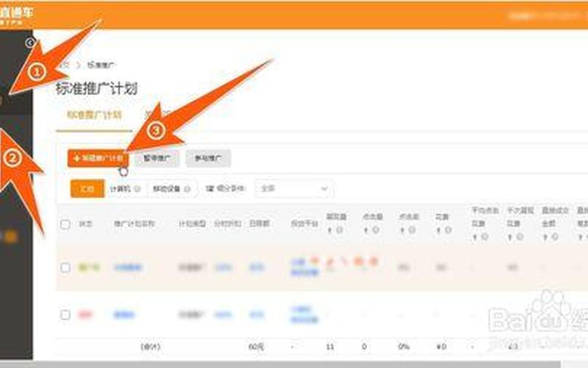Screen dimensions: 588x368
Task: Open the info tooltip icon under 点击率
Action: tap(412, 230)
